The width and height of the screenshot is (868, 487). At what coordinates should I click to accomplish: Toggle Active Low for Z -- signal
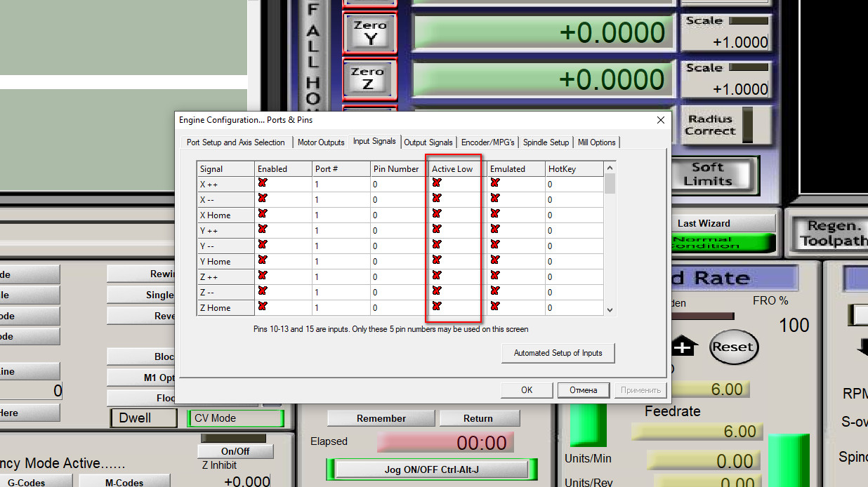437,291
